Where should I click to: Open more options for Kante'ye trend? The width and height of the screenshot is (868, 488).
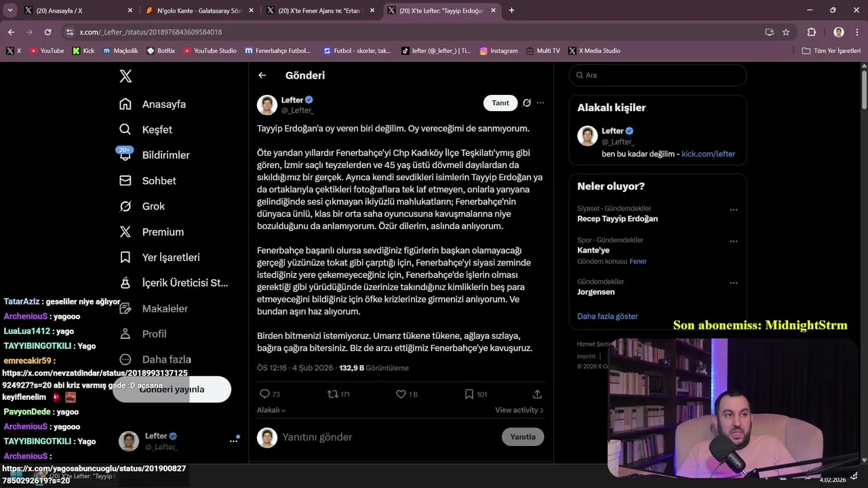coord(733,241)
